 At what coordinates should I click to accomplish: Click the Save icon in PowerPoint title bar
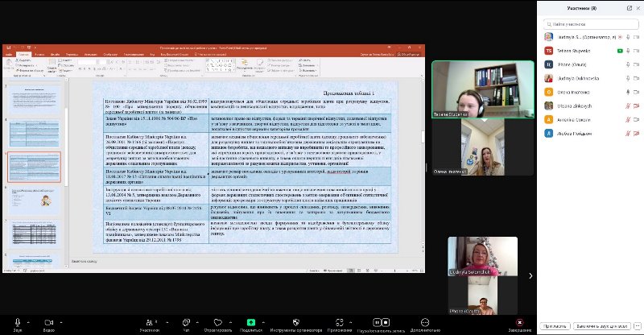8,48
